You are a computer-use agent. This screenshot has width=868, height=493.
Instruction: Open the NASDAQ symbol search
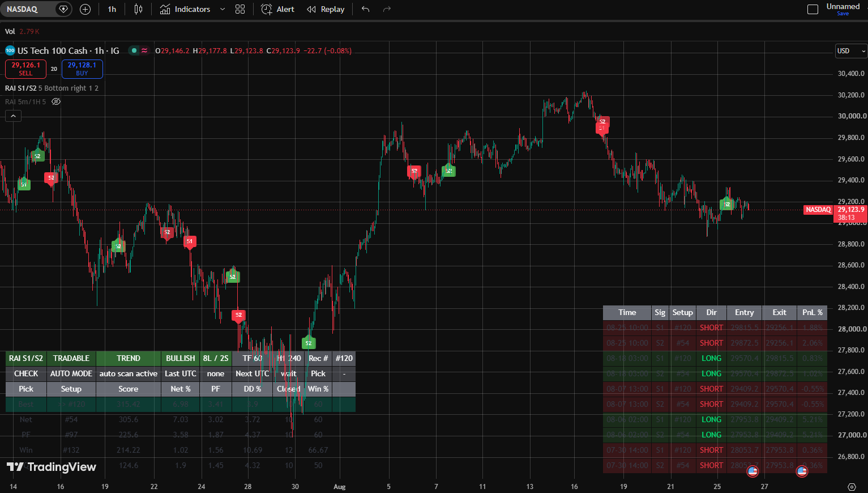[23, 9]
